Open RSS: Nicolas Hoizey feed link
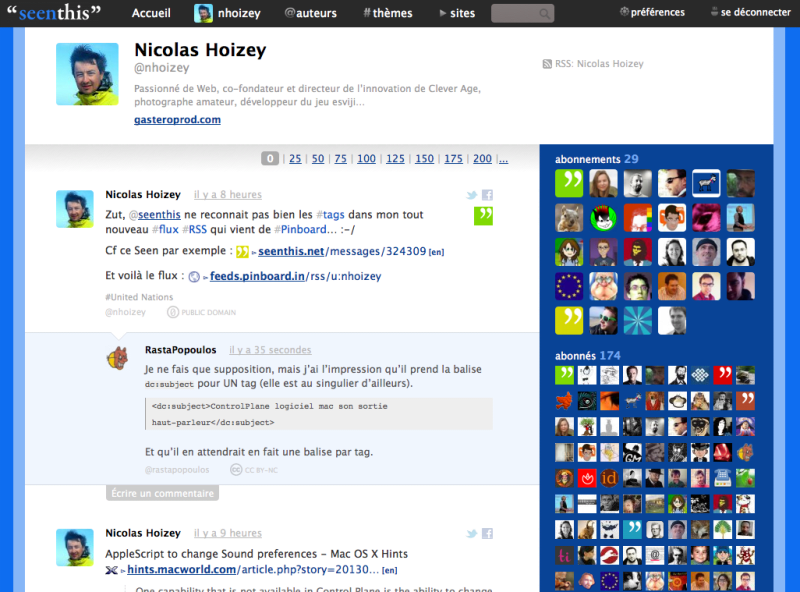Screen dimensions: 800x592 point(599,64)
